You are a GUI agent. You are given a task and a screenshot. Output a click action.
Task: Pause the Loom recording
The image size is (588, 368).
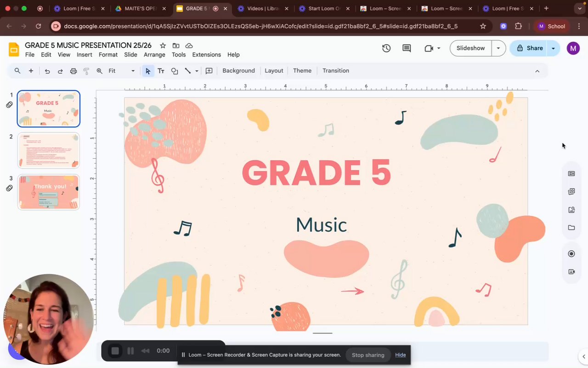(x=130, y=351)
